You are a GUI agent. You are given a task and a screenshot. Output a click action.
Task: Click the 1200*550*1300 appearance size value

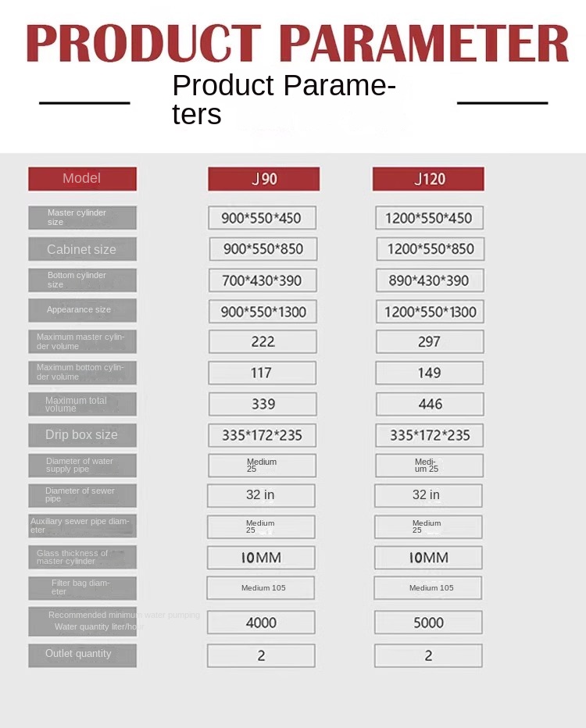tap(430, 312)
